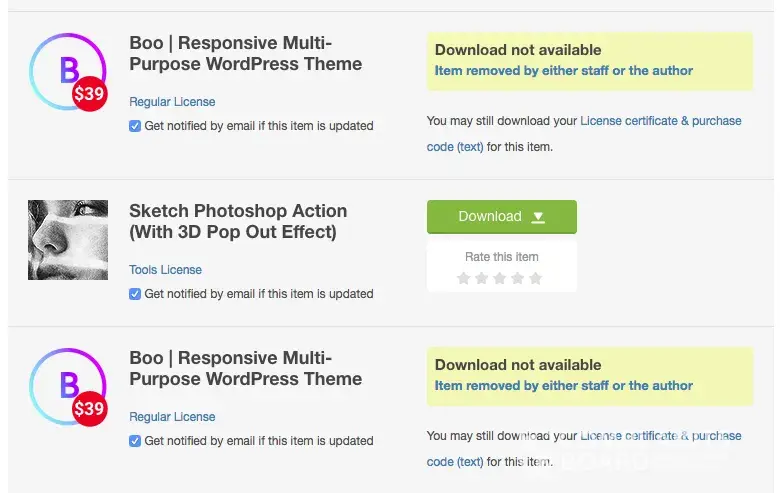View Regular License for the last Boo theme
This screenshot has width=780, height=493.
coord(172,417)
